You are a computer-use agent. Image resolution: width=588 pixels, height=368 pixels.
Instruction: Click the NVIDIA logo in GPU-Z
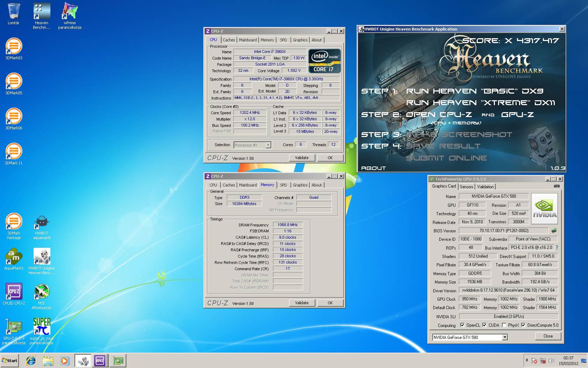[545, 209]
